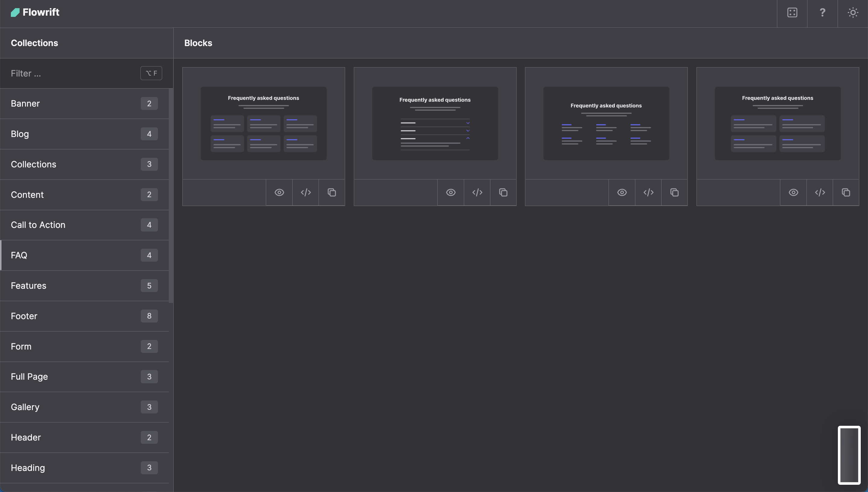View code of the accordion FAQ block

477,193
